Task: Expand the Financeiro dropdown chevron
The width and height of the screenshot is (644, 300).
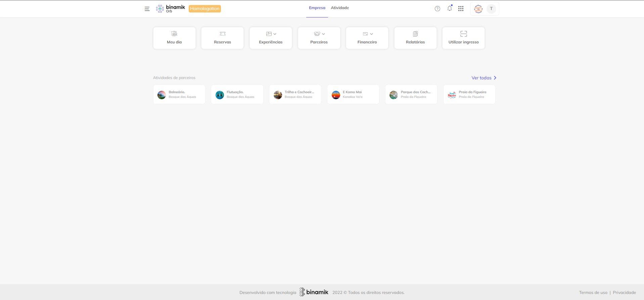Action: click(x=371, y=34)
